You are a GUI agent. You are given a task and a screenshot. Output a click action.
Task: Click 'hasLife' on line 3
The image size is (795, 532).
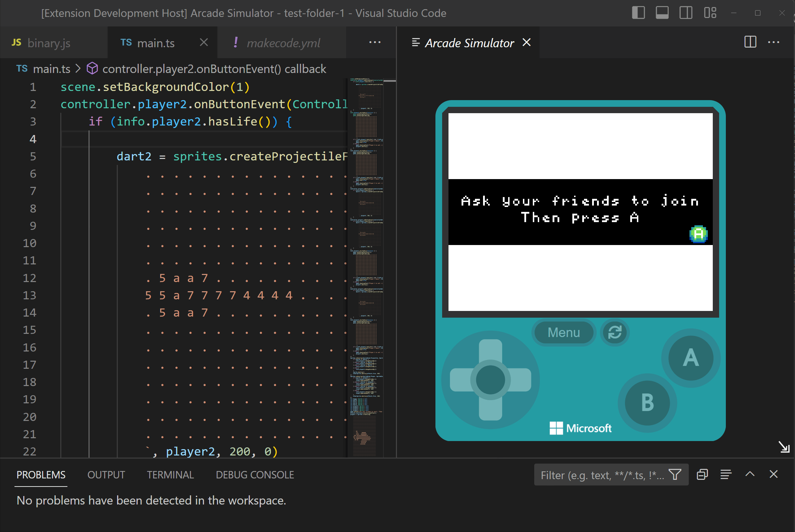click(x=233, y=121)
